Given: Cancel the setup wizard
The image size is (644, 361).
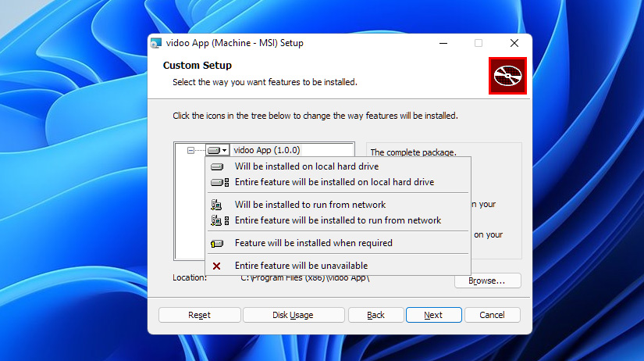Looking at the screenshot, I should click(492, 315).
